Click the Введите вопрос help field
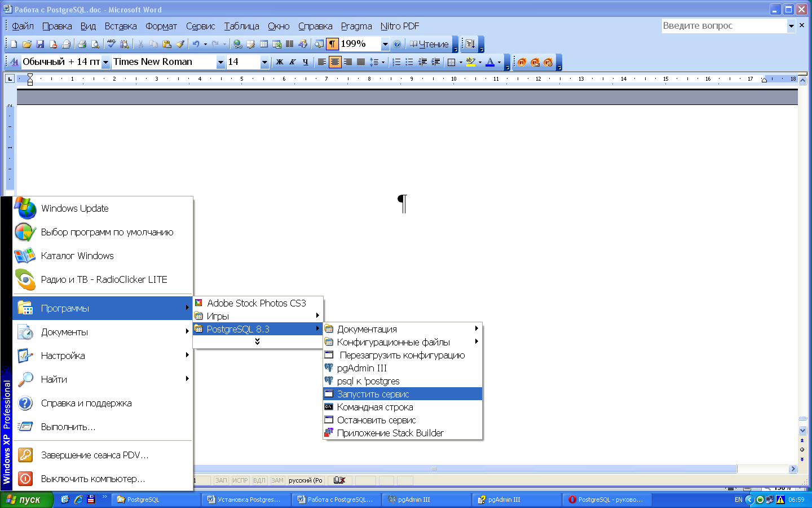This screenshot has width=812, height=508. click(725, 26)
